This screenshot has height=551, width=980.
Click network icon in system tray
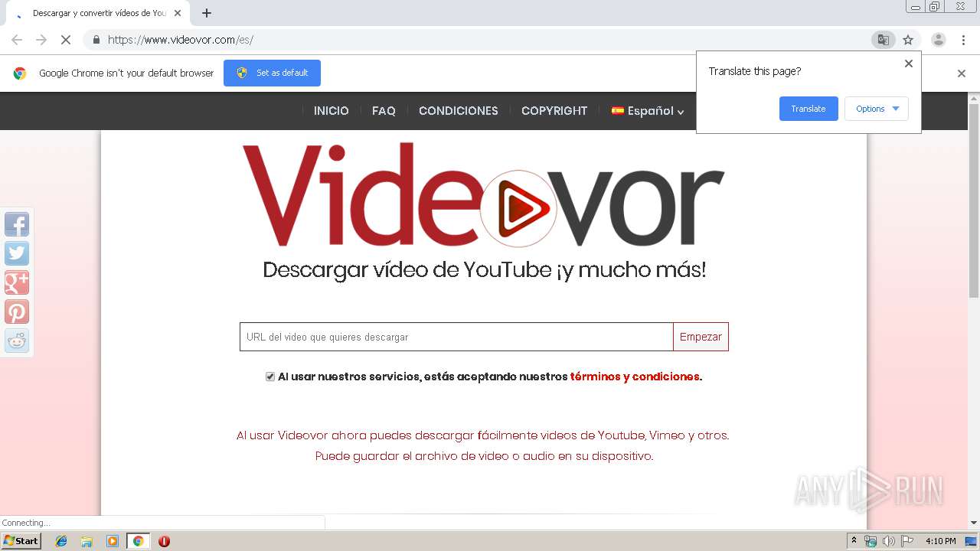871,541
